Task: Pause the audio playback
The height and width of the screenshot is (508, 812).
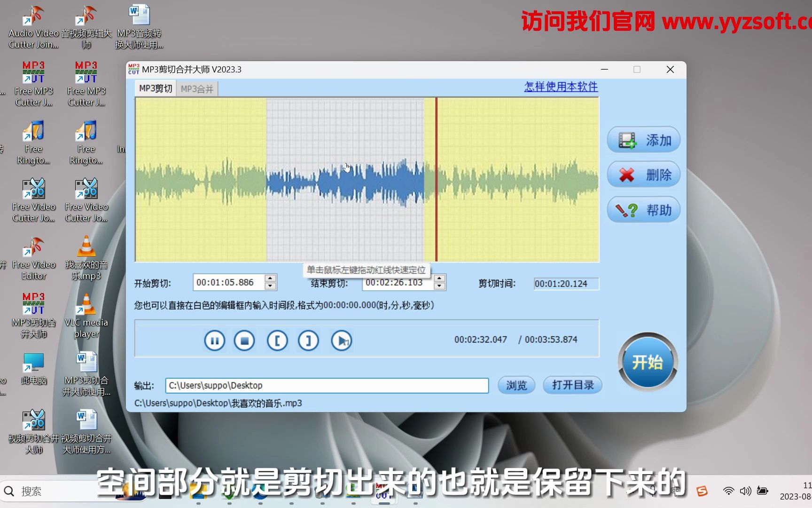Action: point(214,341)
